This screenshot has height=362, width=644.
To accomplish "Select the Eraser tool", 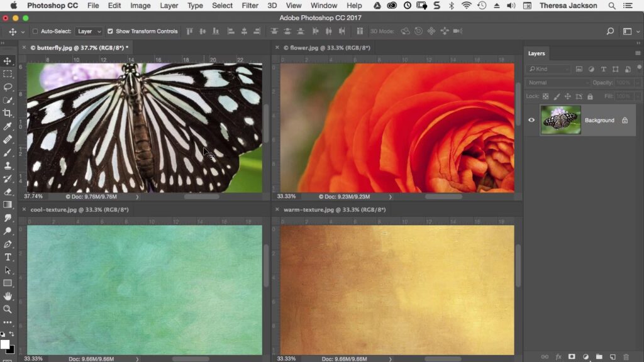I will [x=8, y=192].
